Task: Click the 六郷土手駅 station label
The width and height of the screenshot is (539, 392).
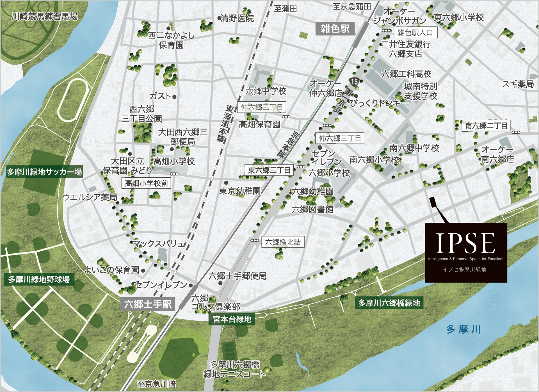Action: pos(148,304)
